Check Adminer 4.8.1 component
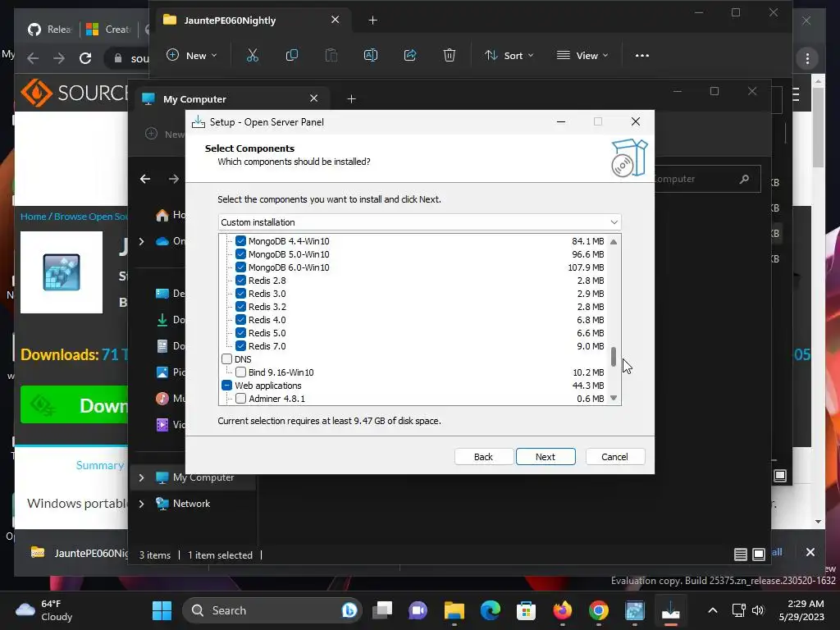Screen dimensions: 840x630 click(240, 399)
